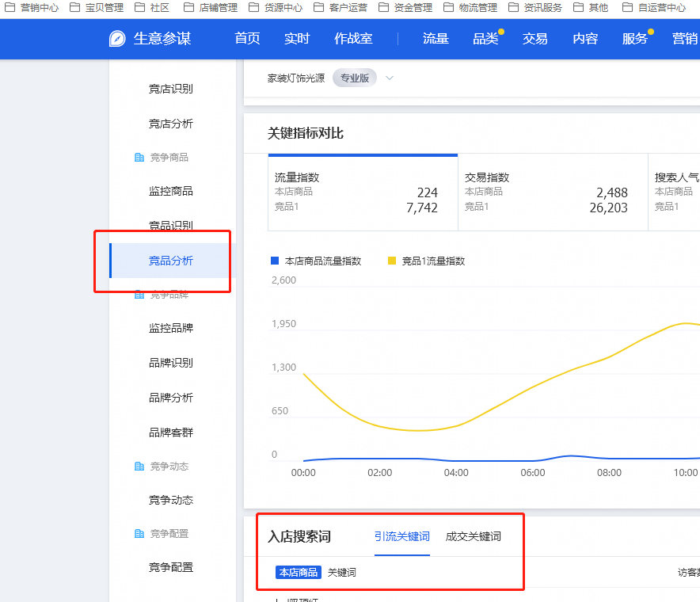Click the 本店商品 tag under 入店搜索词
700x602 pixels.
tap(298, 572)
